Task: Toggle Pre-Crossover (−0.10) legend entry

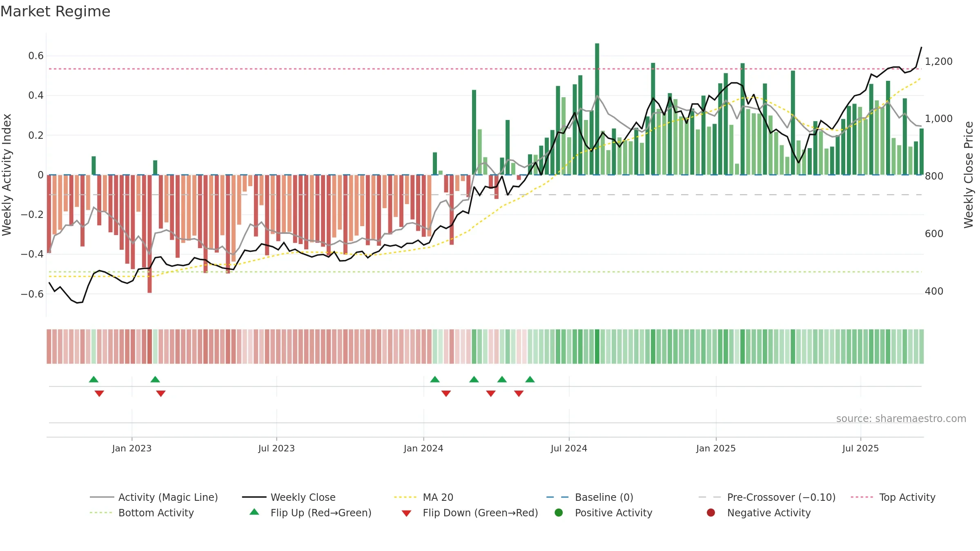Action: [767, 497]
